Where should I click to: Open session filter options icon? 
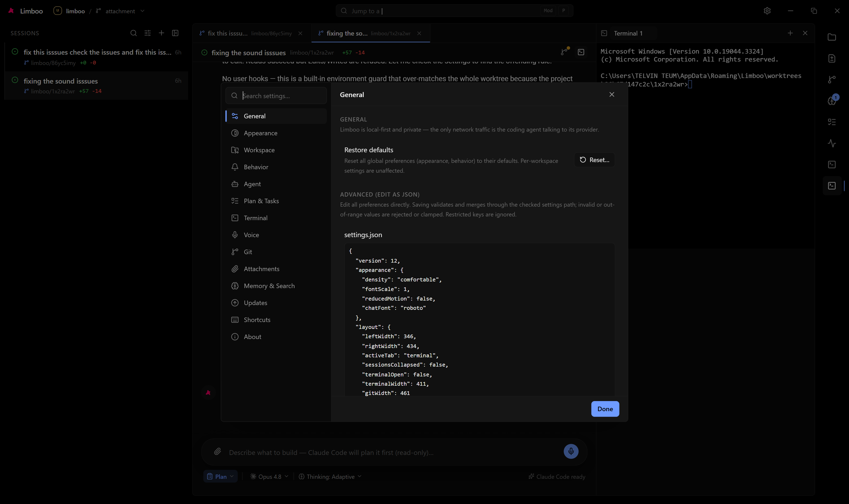[148, 33]
